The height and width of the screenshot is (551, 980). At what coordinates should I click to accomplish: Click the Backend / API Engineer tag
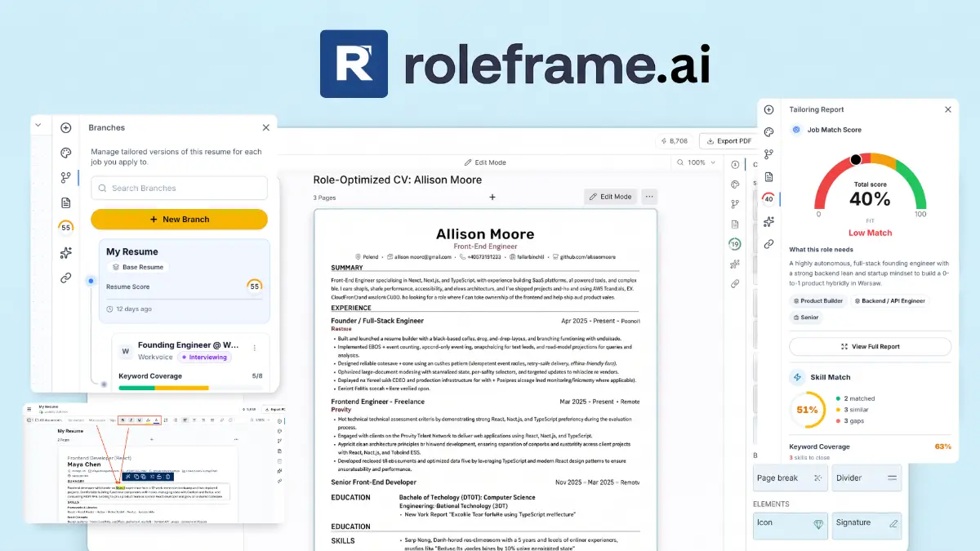pos(890,301)
